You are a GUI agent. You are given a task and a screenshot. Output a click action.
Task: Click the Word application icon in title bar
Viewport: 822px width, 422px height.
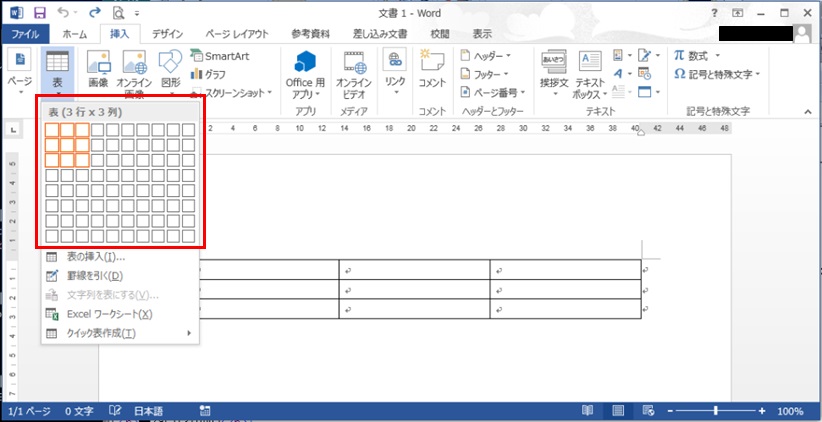click(x=16, y=13)
